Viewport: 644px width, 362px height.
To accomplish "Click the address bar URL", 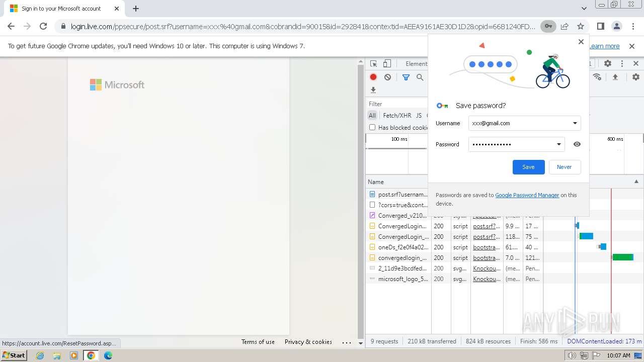I will (x=303, y=26).
